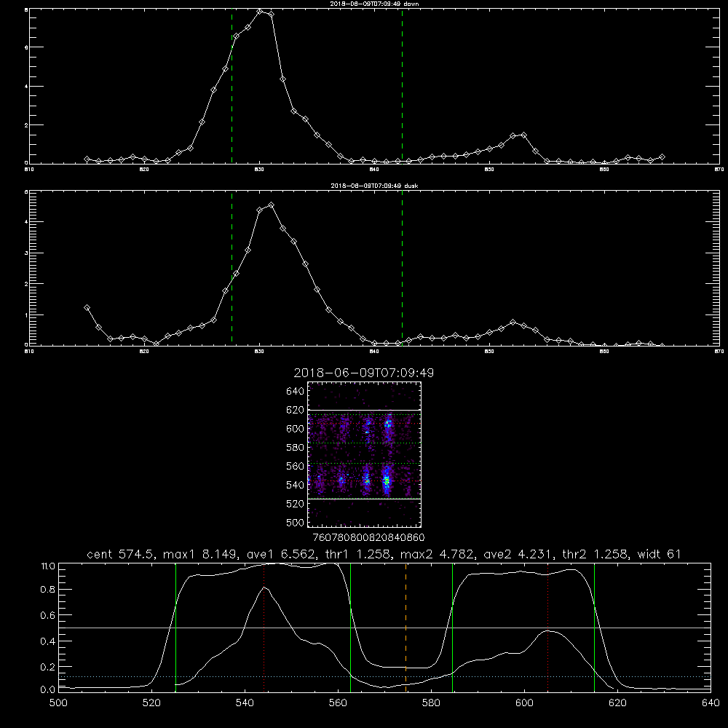Click the 0.4 label on bottom plot y-axis
Image resolution: width=728 pixels, height=728 pixels.
point(47,641)
